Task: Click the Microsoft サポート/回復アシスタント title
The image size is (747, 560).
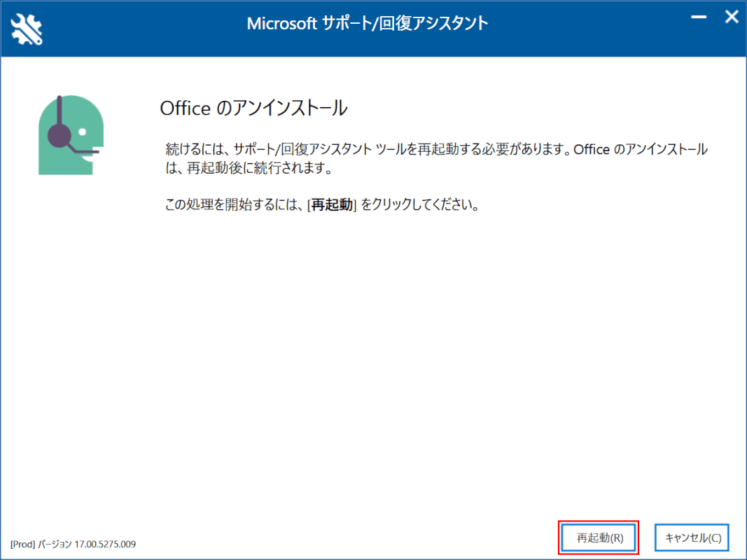Action: coord(368,23)
